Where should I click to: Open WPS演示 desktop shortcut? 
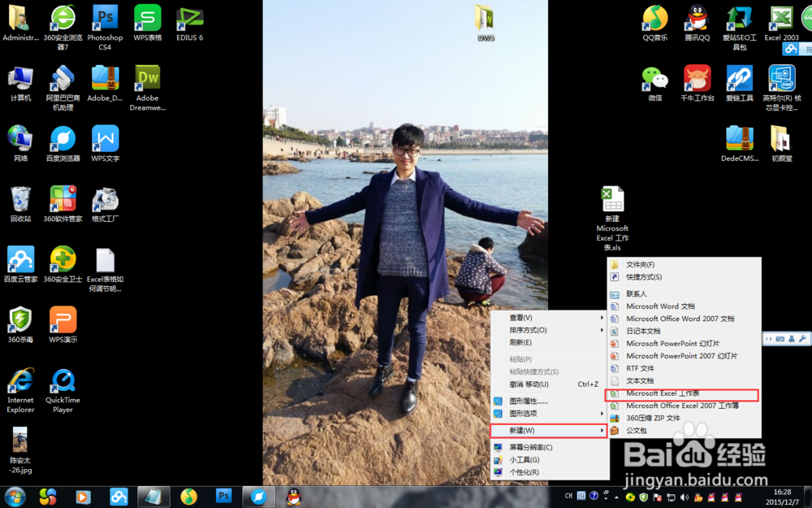click(x=63, y=325)
